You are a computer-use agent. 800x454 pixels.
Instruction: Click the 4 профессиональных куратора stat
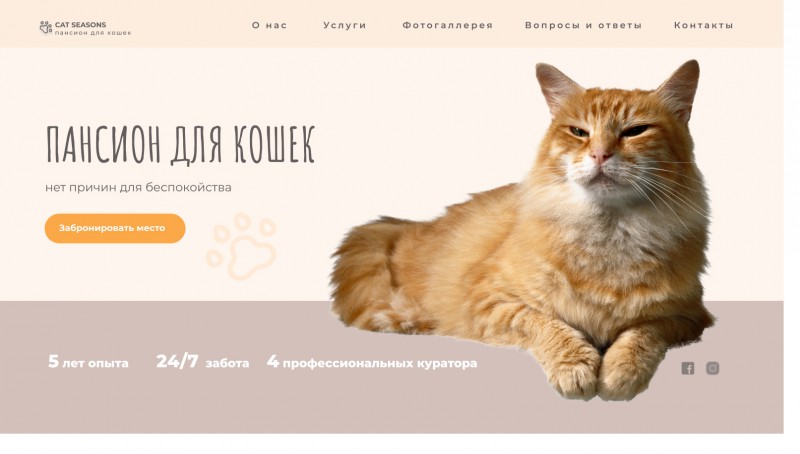372,362
